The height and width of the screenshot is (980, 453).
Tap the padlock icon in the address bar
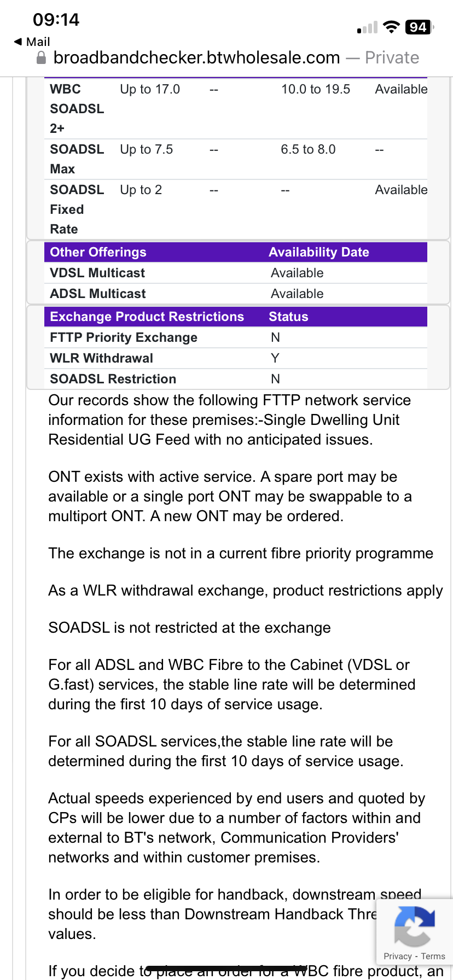click(x=41, y=57)
